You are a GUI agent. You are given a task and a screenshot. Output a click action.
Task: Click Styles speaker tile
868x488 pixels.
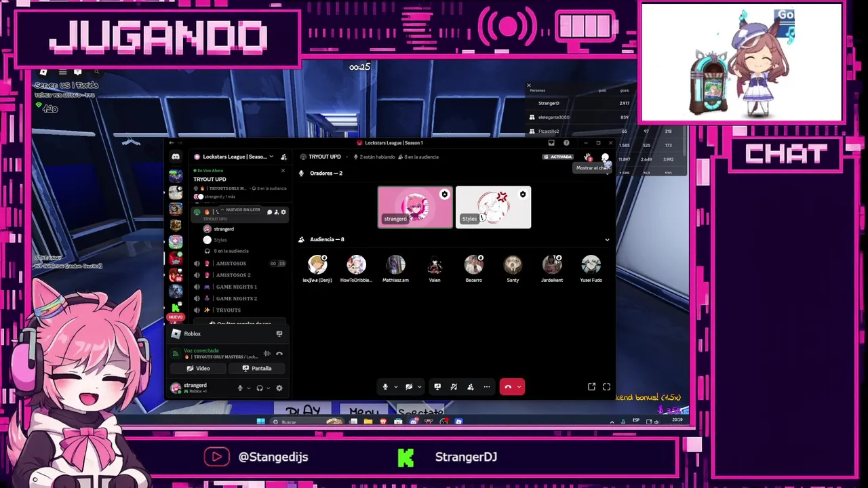pos(493,207)
